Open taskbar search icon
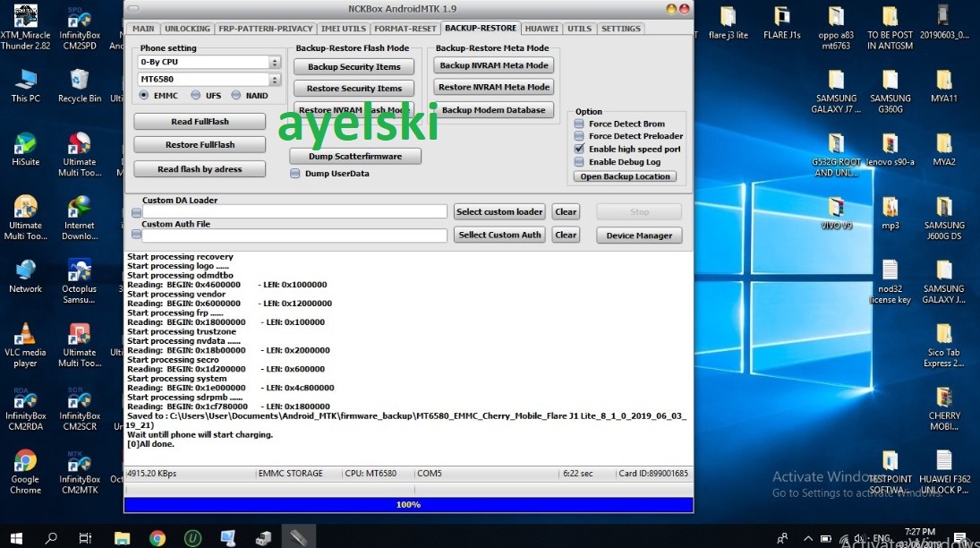Image resolution: width=980 pixels, height=548 pixels. click(51, 537)
